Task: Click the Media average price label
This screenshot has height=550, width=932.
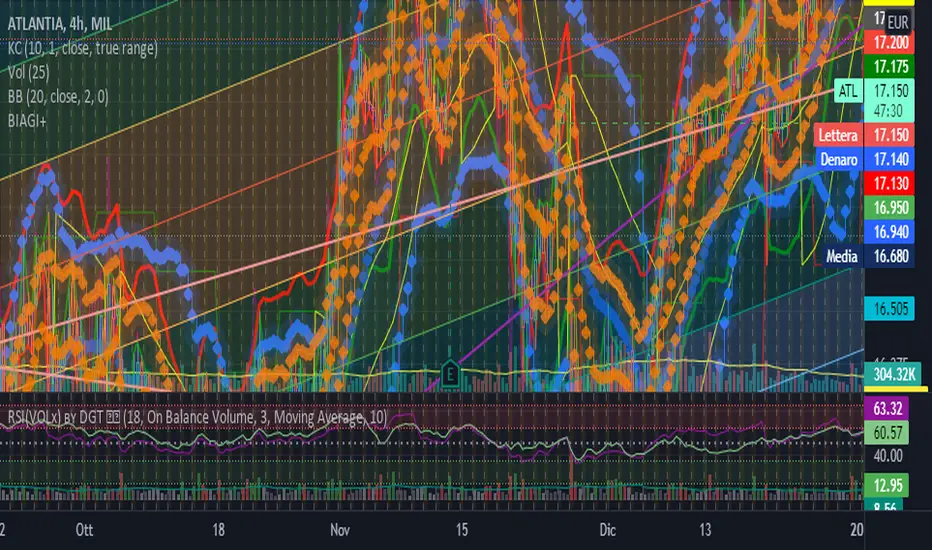Action: point(842,256)
